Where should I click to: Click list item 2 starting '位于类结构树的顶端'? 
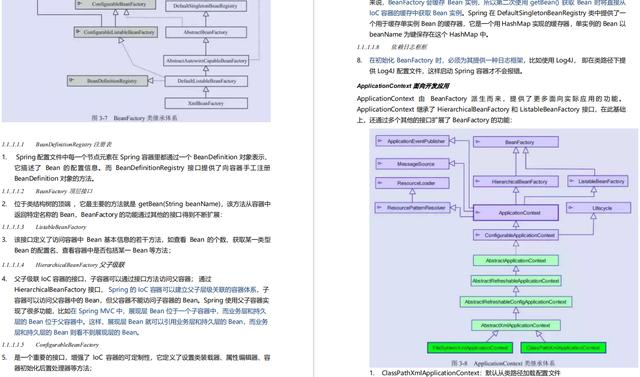pyautogui.click(x=136, y=209)
